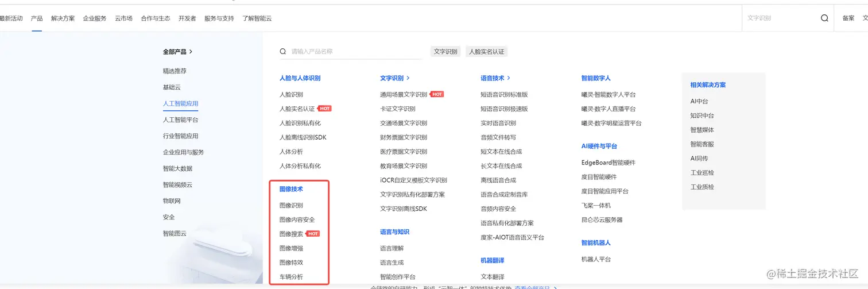Open the 最新活动 top menu
This screenshot has width=868, height=289.
(x=11, y=18)
